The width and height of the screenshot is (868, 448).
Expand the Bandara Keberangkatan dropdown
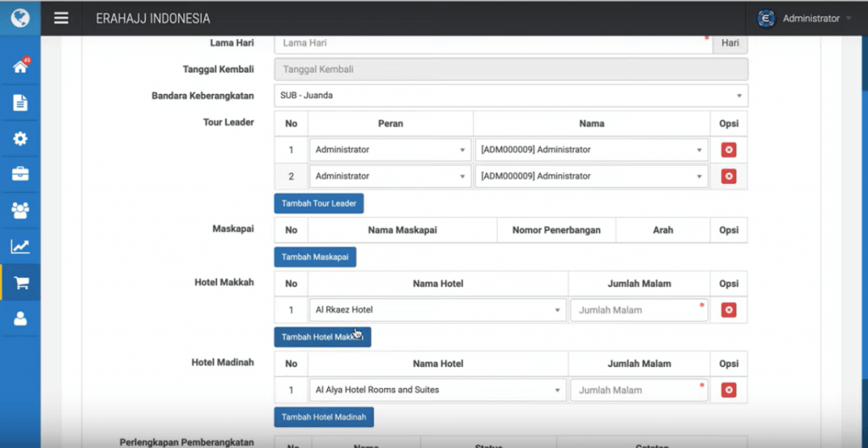510,96
